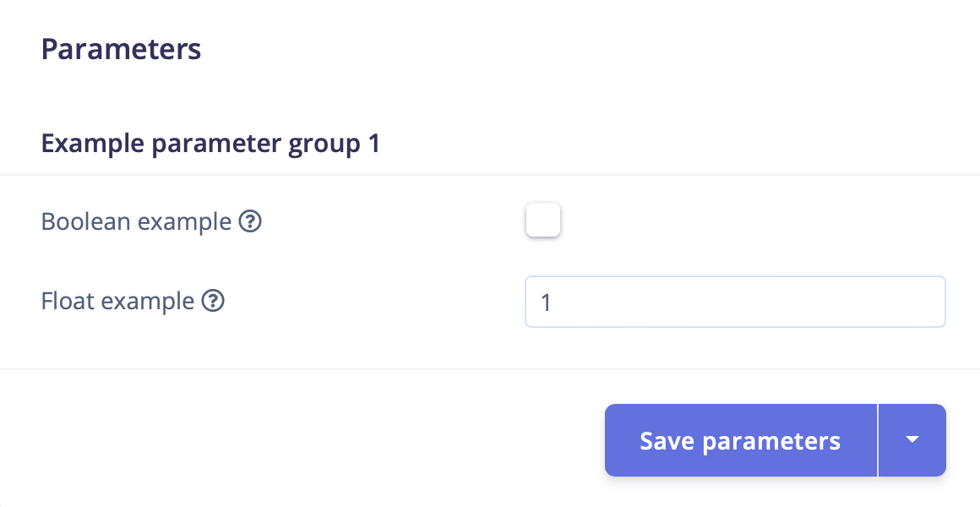Toggle the unchecked Boolean example box

(542, 221)
